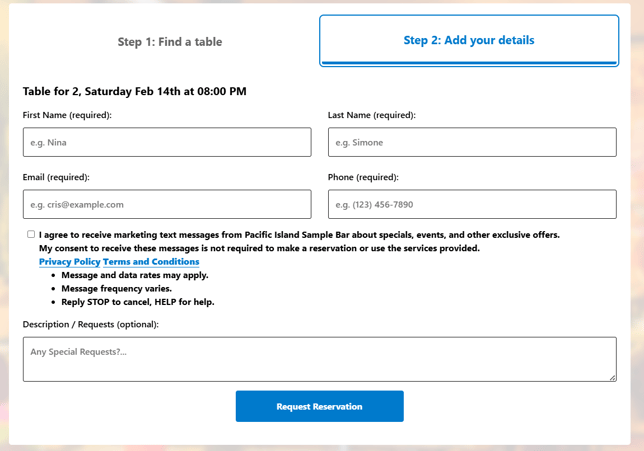Click the Special Requests text area
644x451 pixels.
(x=319, y=358)
